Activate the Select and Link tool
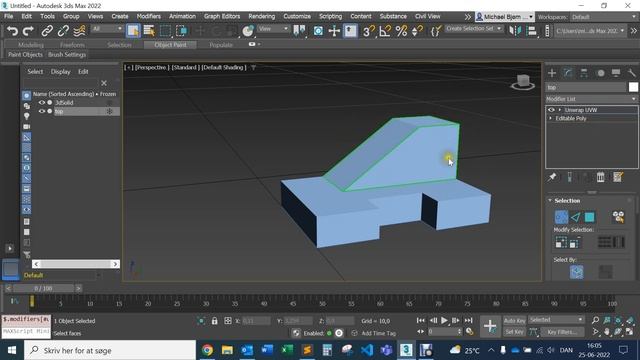Screen dimensions: 640x360 47,31
